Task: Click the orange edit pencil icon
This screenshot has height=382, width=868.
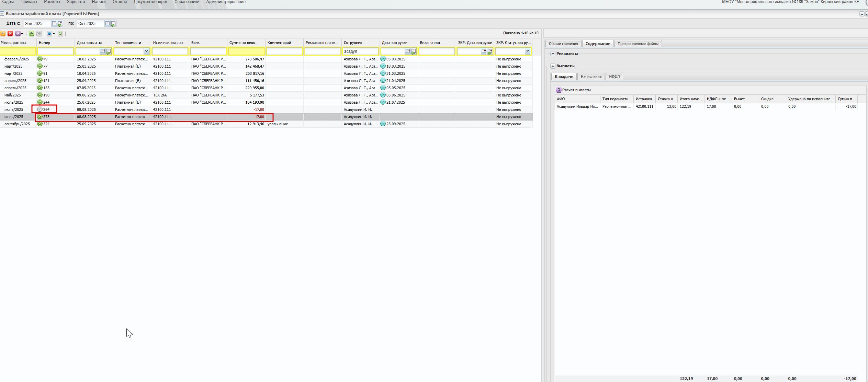Action: coord(3,33)
